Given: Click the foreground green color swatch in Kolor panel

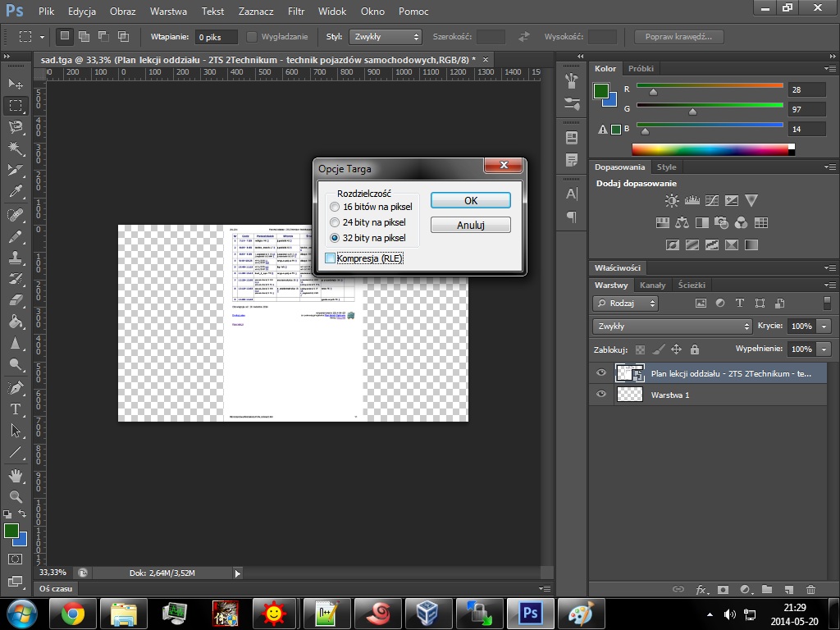Looking at the screenshot, I should pos(601,91).
